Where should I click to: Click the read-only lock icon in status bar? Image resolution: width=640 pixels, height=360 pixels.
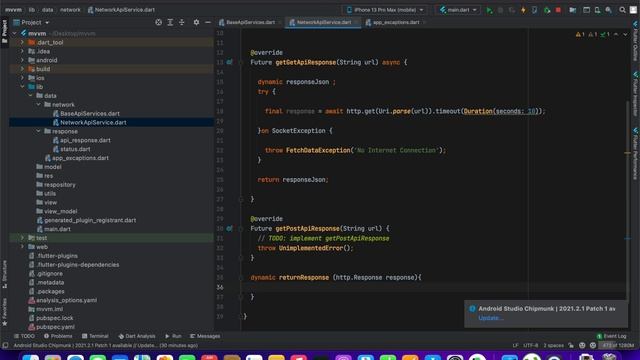(571, 345)
